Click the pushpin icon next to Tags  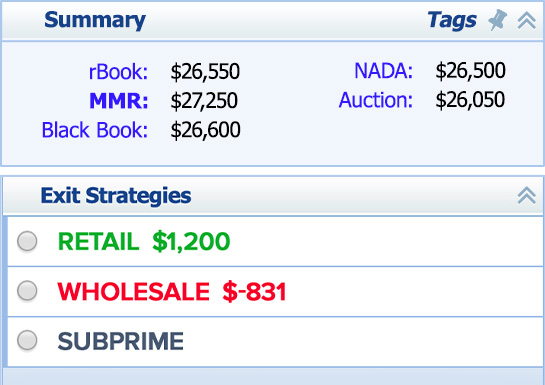coord(498,20)
